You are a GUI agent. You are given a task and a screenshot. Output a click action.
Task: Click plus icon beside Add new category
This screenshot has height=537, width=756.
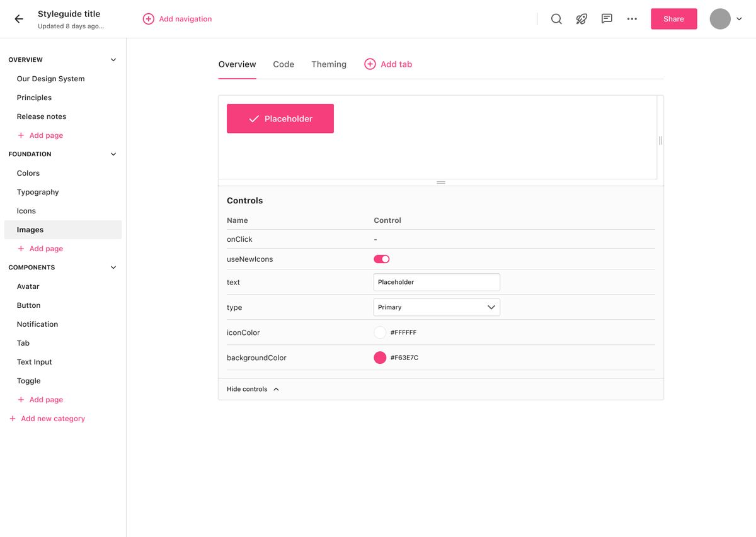point(13,419)
